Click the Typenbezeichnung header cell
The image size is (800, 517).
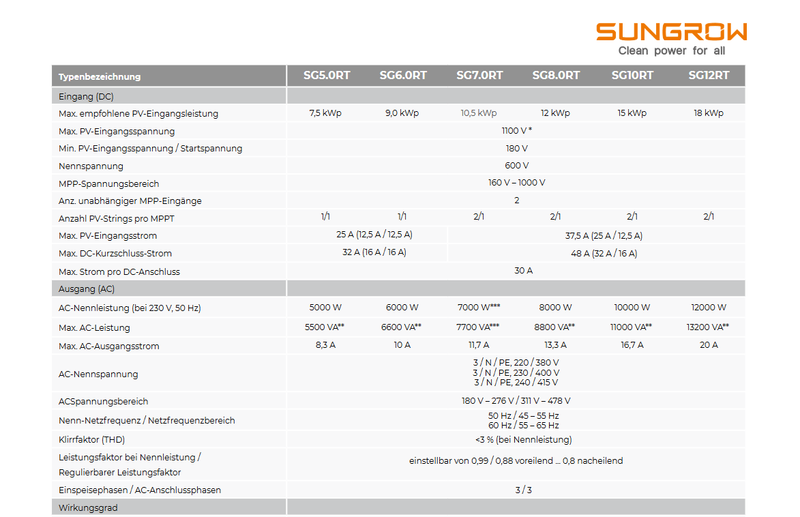pyautogui.click(x=100, y=77)
